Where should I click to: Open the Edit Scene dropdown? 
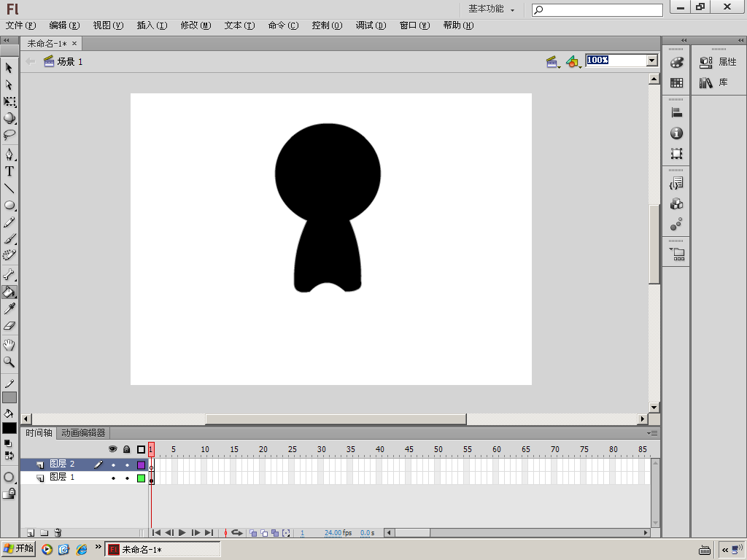[x=553, y=61]
